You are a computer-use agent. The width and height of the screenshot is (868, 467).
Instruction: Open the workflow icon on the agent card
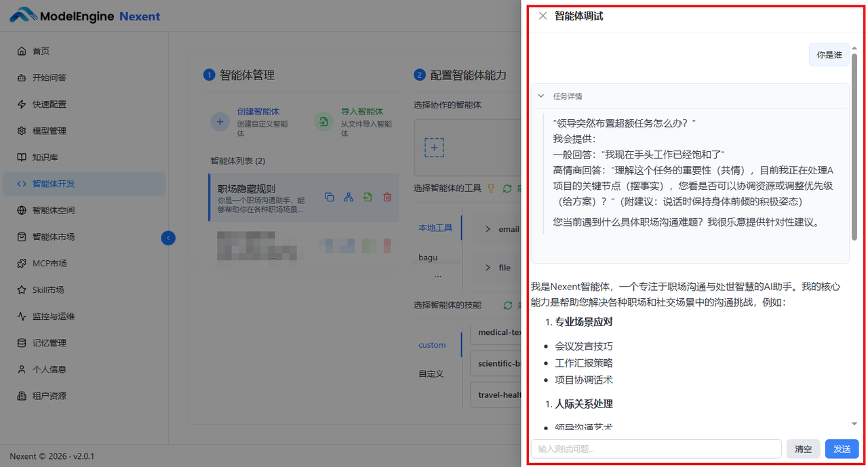349,197
